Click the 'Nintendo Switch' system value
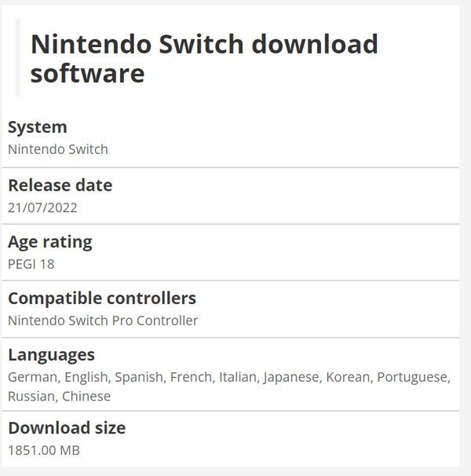This screenshot has width=471, height=476. [x=58, y=149]
